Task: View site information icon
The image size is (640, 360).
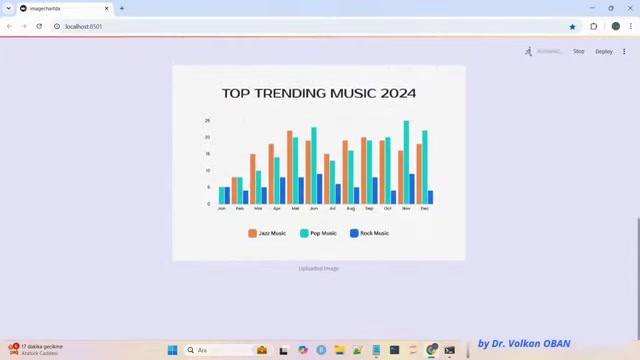Action: coord(57,26)
